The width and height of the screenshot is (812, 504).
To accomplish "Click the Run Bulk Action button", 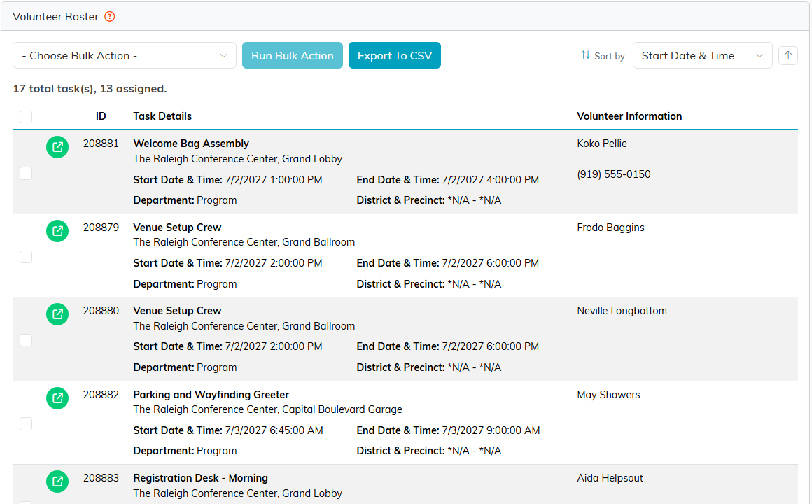I will [x=293, y=55].
